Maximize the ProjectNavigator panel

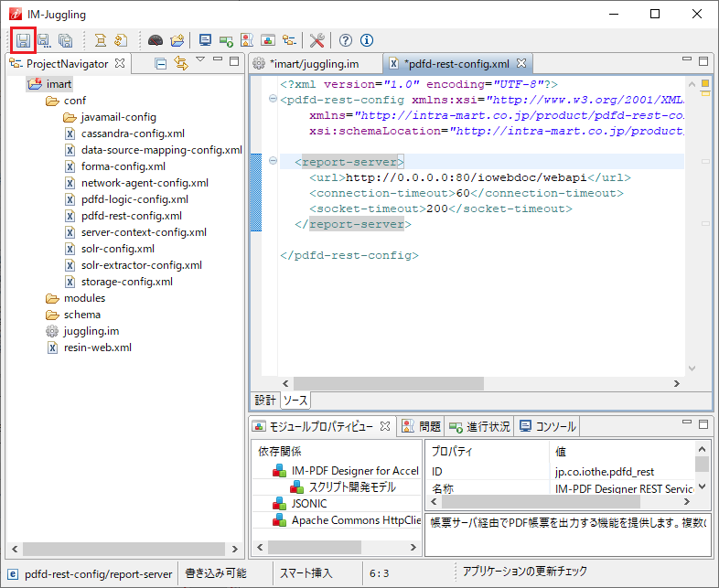click(x=234, y=60)
